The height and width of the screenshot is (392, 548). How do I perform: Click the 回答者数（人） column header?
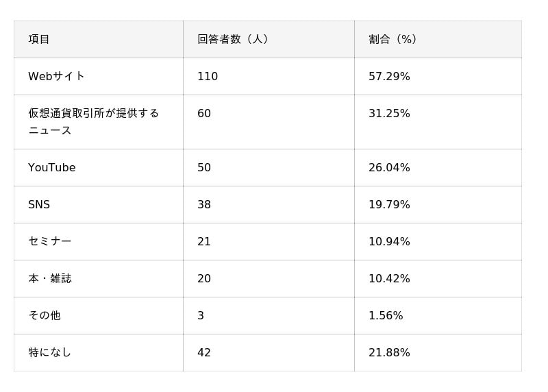233,39
